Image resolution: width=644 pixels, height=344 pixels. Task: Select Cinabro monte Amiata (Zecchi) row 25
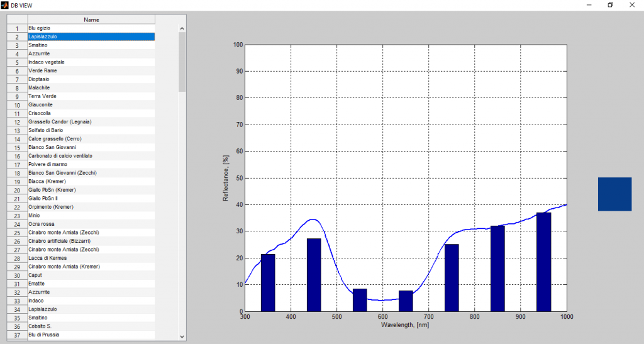click(x=91, y=232)
